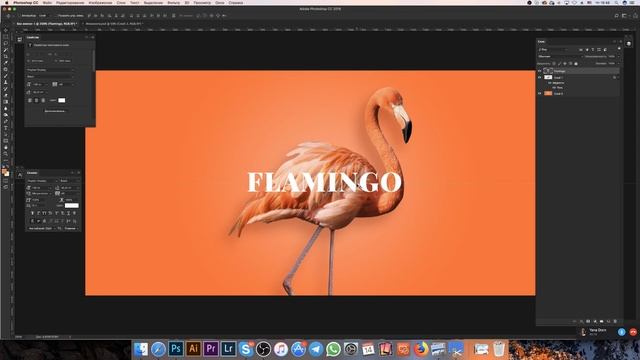Click the font size field in Character panel

click(41, 188)
